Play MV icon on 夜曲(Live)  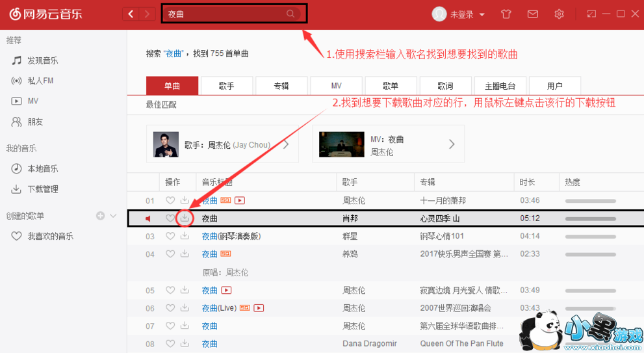[259, 308]
